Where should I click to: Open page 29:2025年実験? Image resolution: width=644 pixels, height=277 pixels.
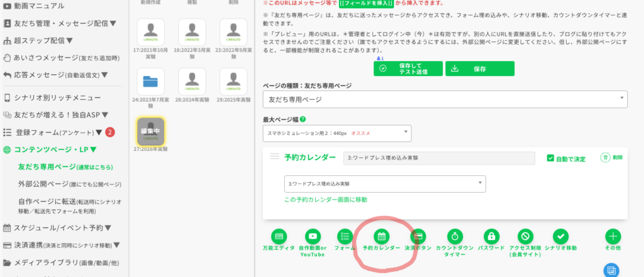point(234,82)
